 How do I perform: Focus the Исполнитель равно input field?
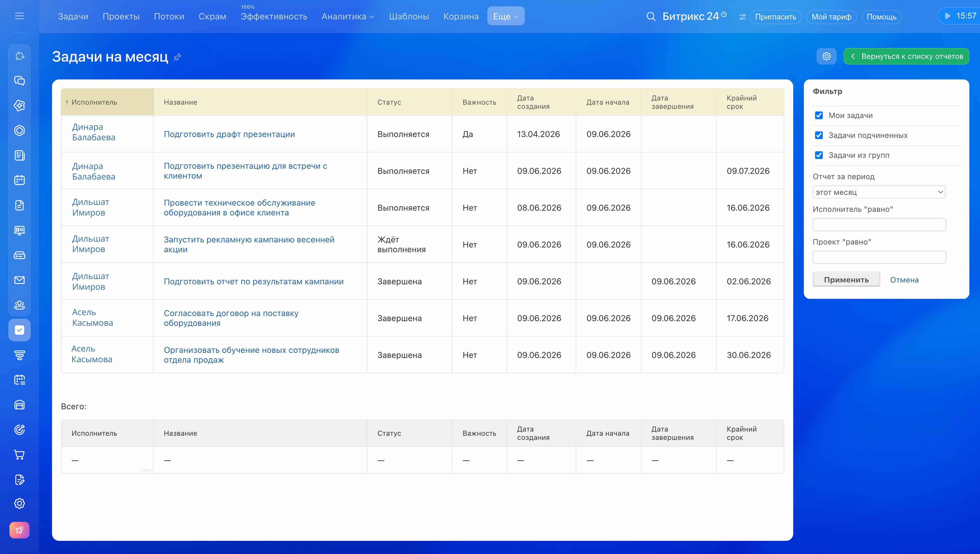pyautogui.click(x=879, y=224)
